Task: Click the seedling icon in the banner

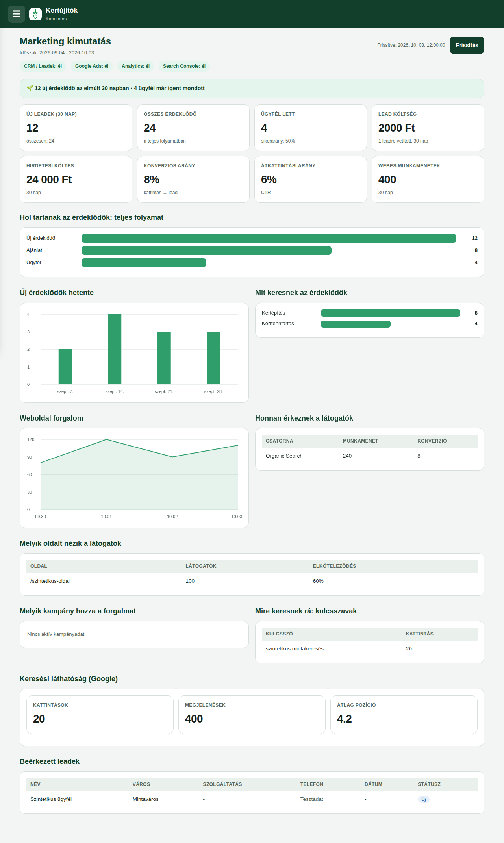Action: (x=30, y=88)
